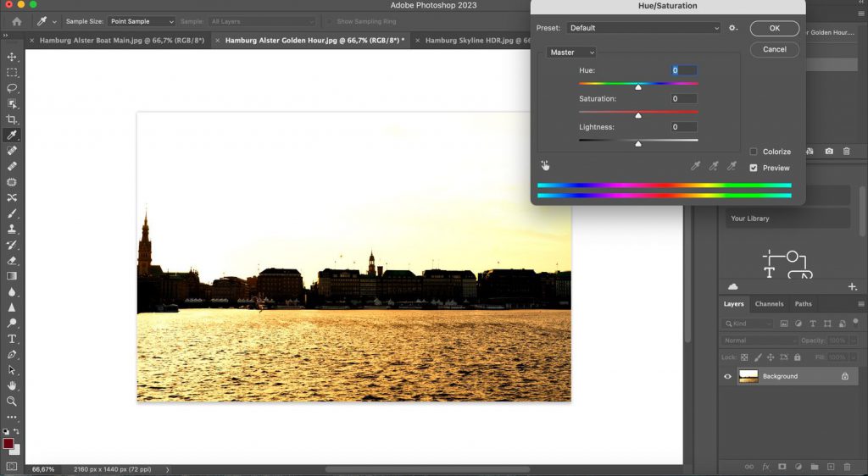The height and width of the screenshot is (476, 868).
Task: Open the Preset dropdown
Action: pyautogui.click(x=643, y=28)
